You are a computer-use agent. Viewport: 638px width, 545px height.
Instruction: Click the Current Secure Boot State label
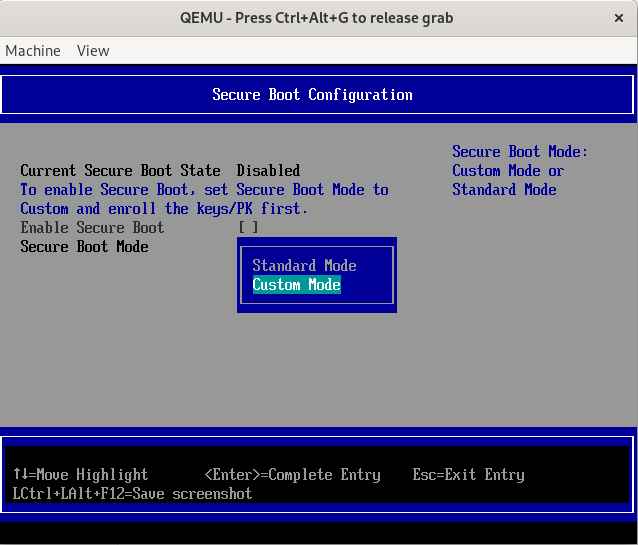pos(120,170)
